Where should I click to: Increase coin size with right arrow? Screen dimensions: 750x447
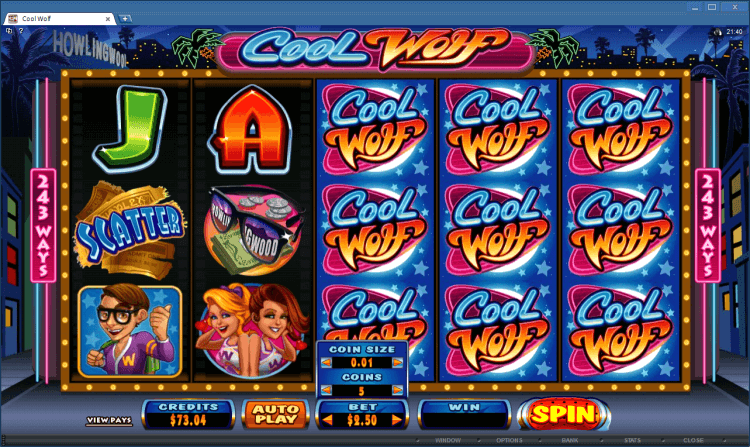[397, 363]
